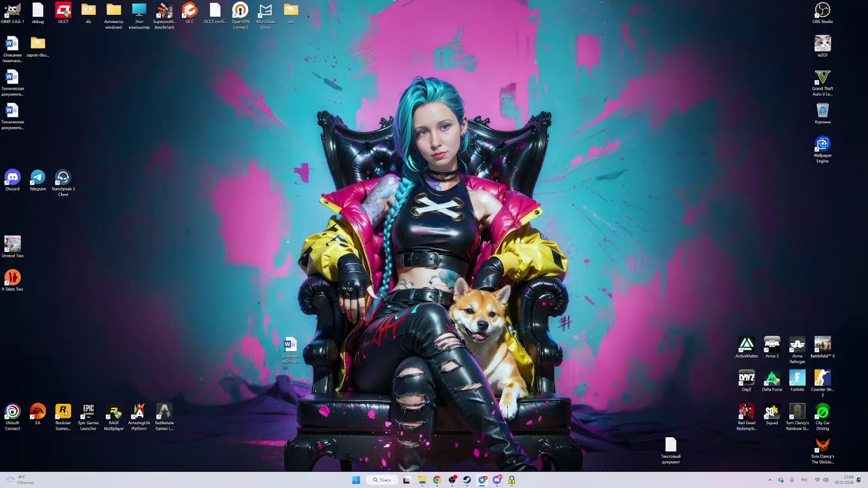Launch the Grand Theft Auto V shortcut
Viewport: 868px width, 488px height.
click(823, 83)
